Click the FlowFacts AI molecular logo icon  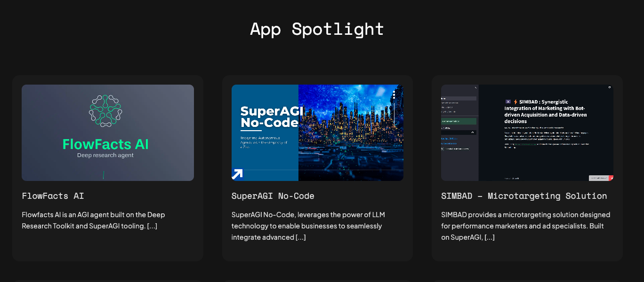[105, 110]
